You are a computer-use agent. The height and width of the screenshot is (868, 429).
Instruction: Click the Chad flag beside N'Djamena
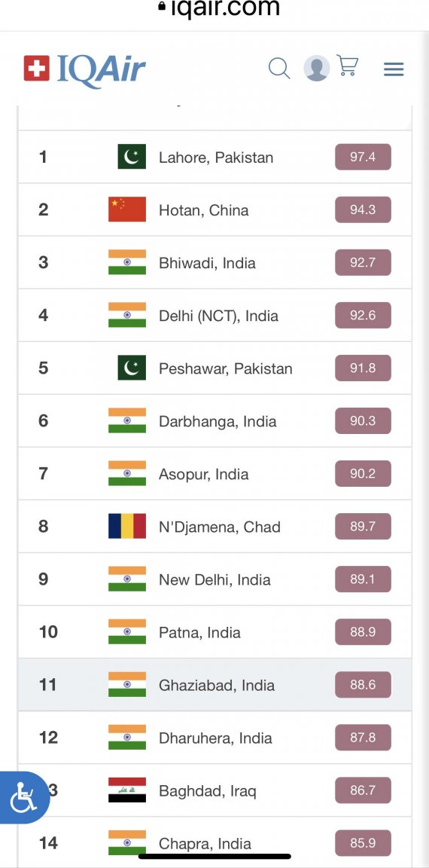pyautogui.click(x=127, y=526)
